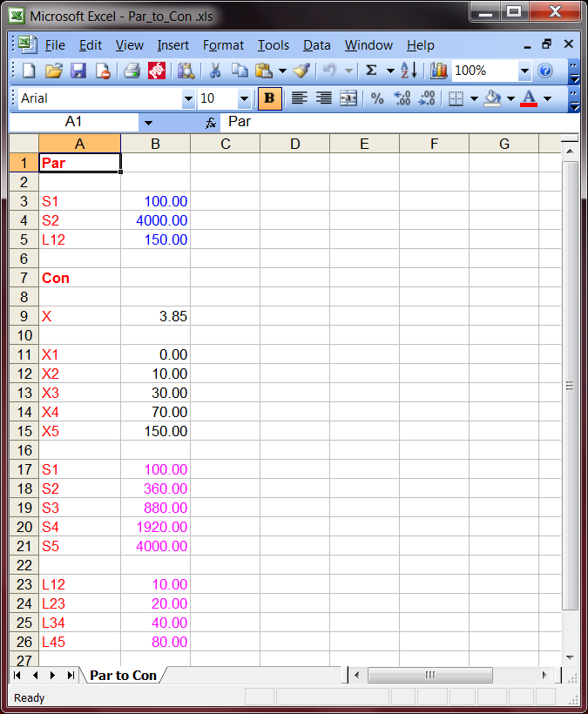Open Research with the binoculars book icon
This screenshot has width=588, height=714.
coord(186,71)
